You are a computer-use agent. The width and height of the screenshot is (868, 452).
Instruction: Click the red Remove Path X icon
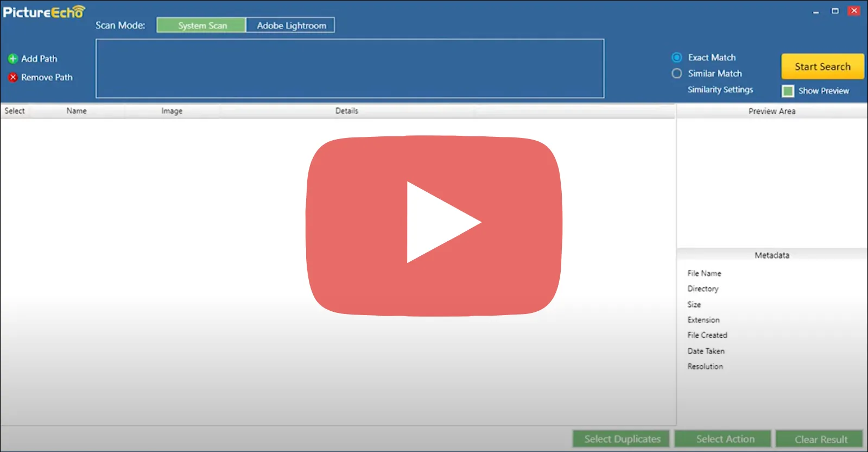12,78
